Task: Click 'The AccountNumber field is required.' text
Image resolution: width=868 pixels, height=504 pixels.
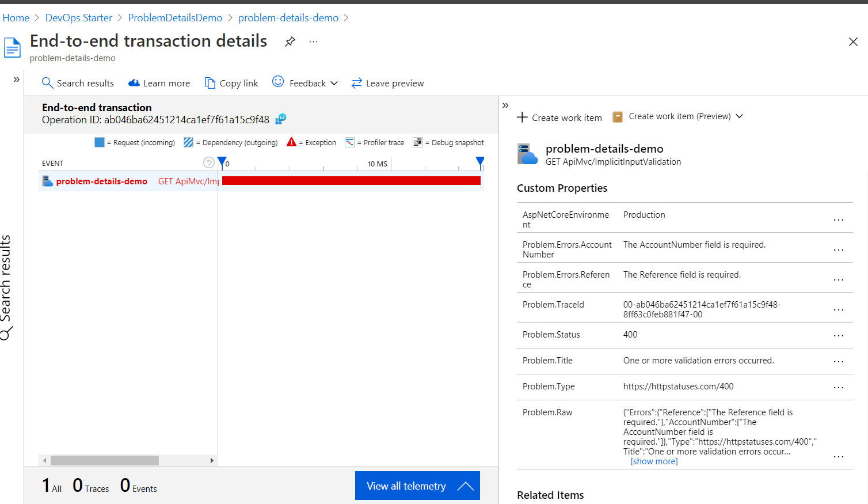Action: (x=695, y=245)
